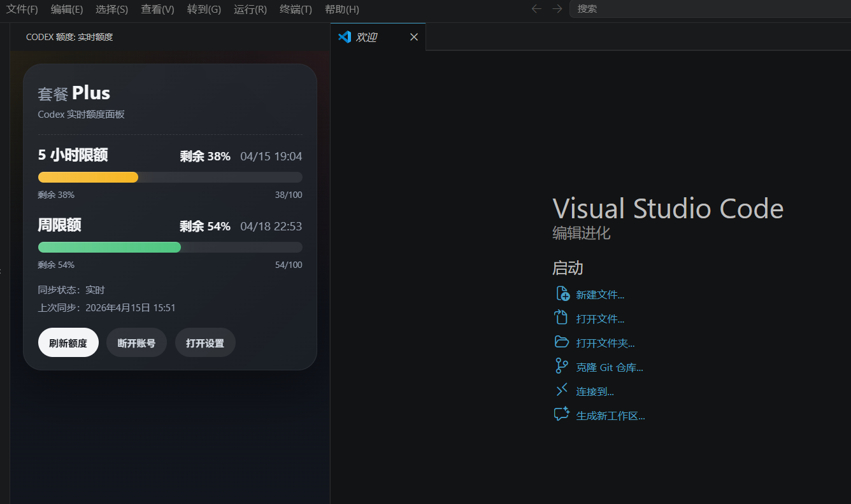851x504 pixels.
Task: Click the 54/100 quota value
Action: 289,265
